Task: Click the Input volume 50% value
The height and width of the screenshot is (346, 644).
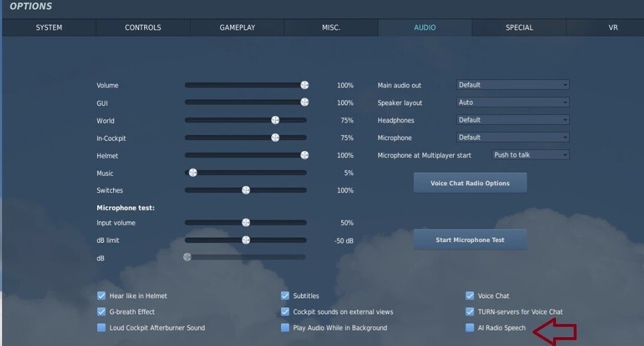Action: (347, 223)
